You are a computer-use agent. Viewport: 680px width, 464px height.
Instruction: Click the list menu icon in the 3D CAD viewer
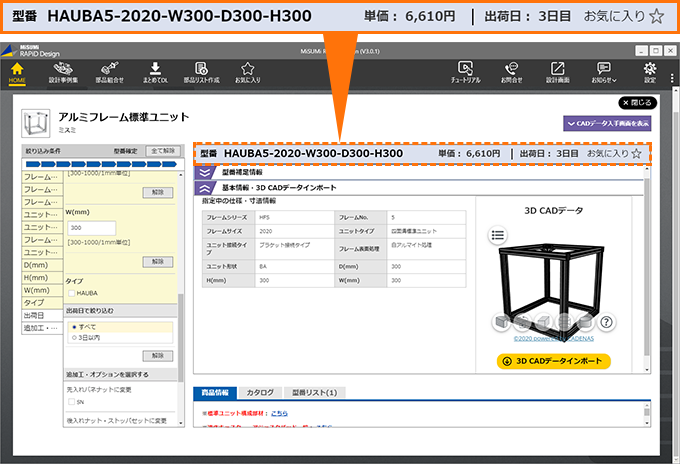tap(497, 235)
